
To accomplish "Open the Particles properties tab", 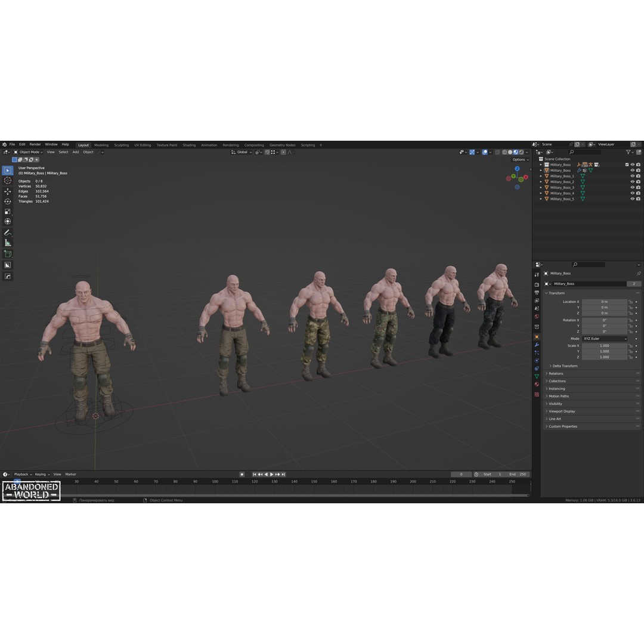I will 537,353.
